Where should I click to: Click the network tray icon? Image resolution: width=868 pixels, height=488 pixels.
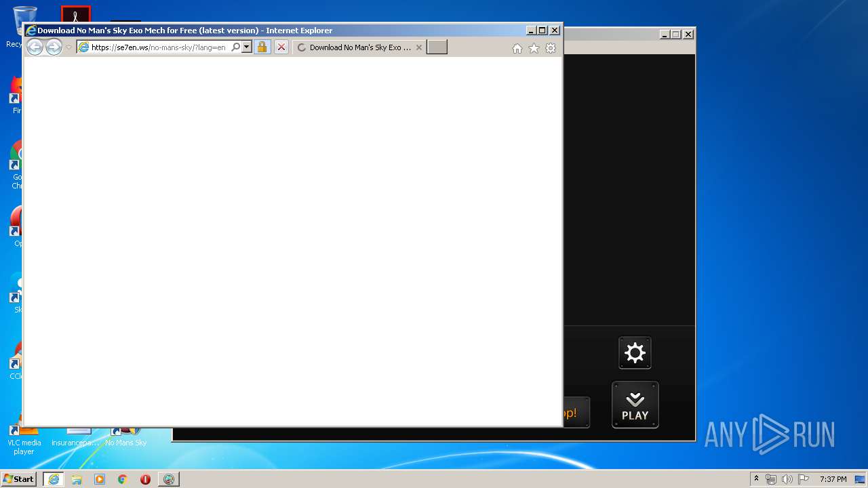[x=771, y=479]
